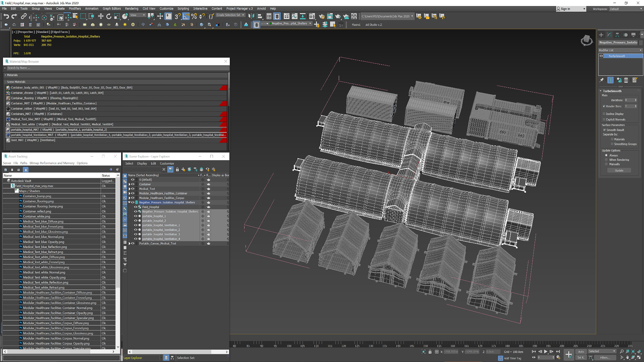The image size is (644, 362).
Task: Click the Auto key button
Action: tap(581, 352)
